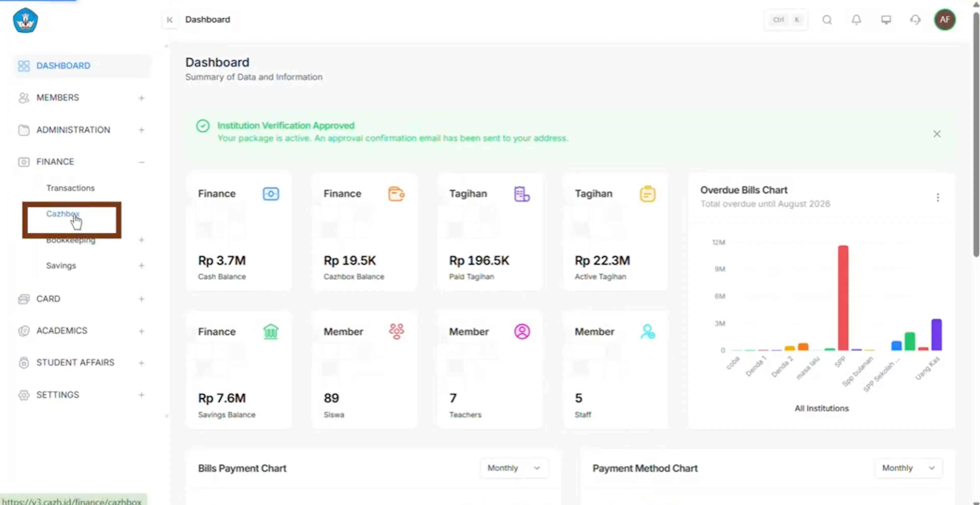Image resolution: width=980 pixels, height=505 pixels.
Task: Click the school logo at top left
Action: click(x=26, y=20)
